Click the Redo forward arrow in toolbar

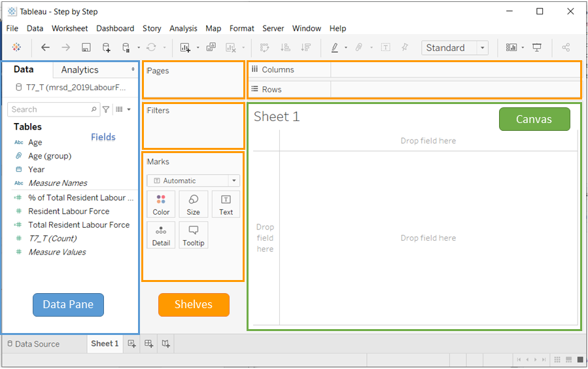click(x=65, y=47)
